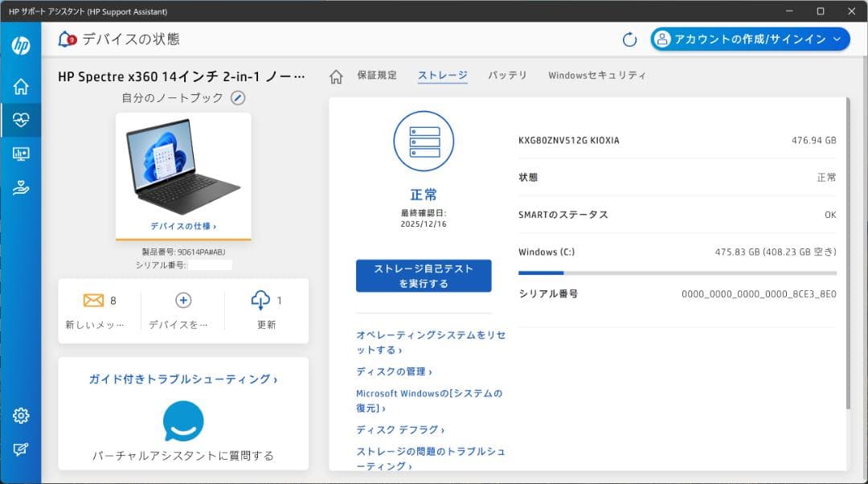
Task: Click the hand-with-heart support sidebar icon
Action: (x=21, y=188)
